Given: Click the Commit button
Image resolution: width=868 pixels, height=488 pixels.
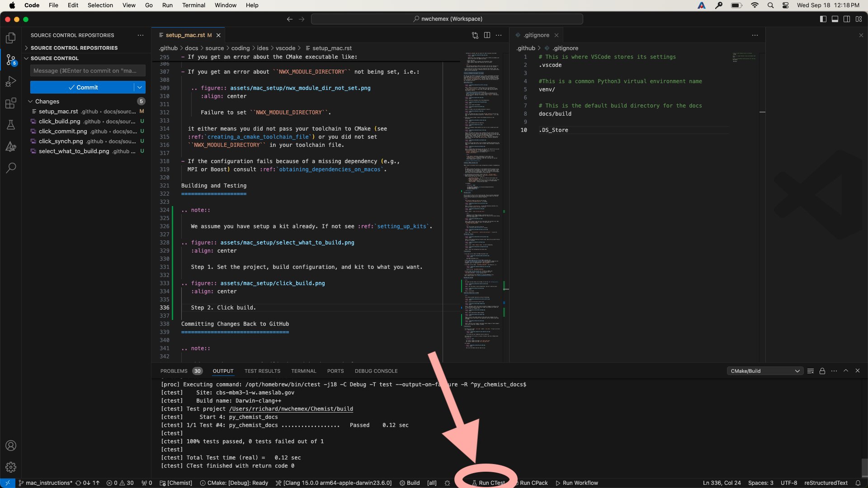Looking at the screenshot, I should (x=82, y=88).
